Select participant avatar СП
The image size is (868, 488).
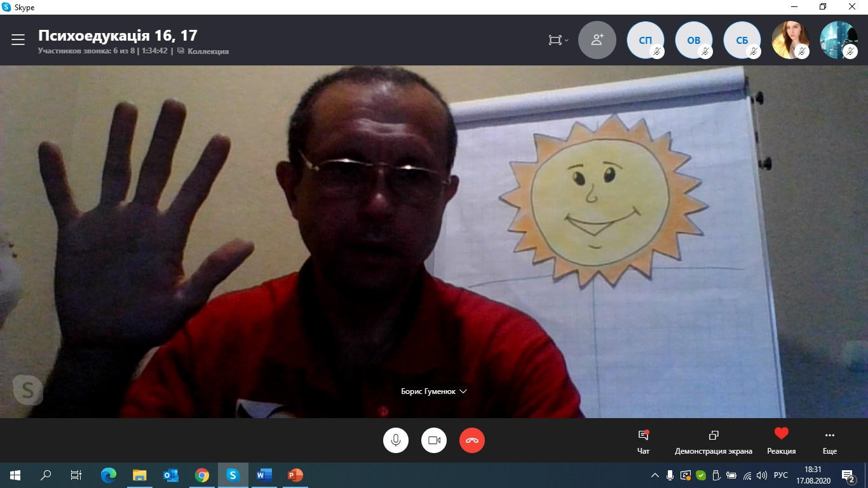point(646,40)
